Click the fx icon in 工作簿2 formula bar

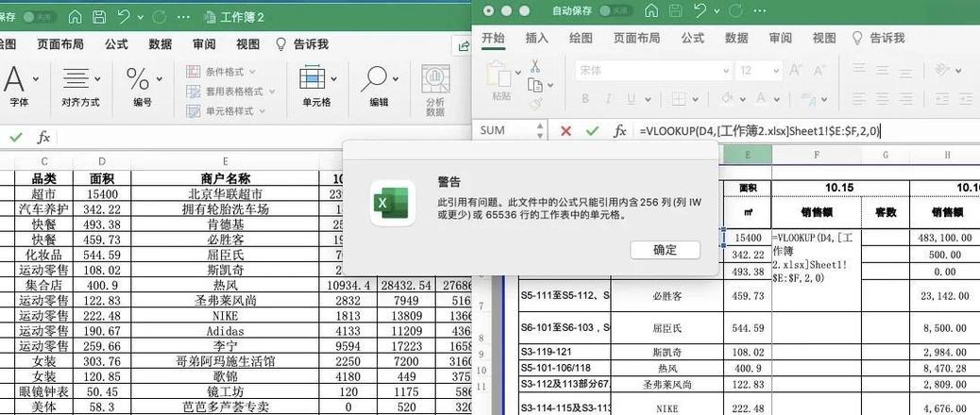click(43, 138)
